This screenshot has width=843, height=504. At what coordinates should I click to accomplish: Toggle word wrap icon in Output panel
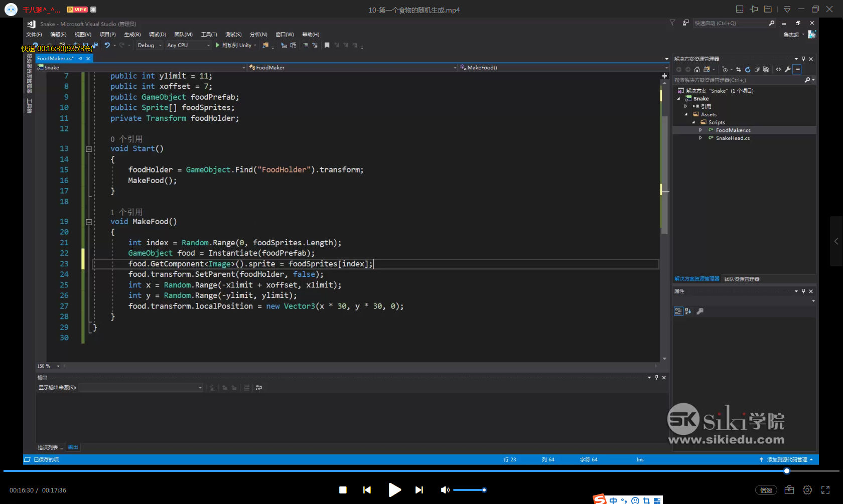(259, 388)
